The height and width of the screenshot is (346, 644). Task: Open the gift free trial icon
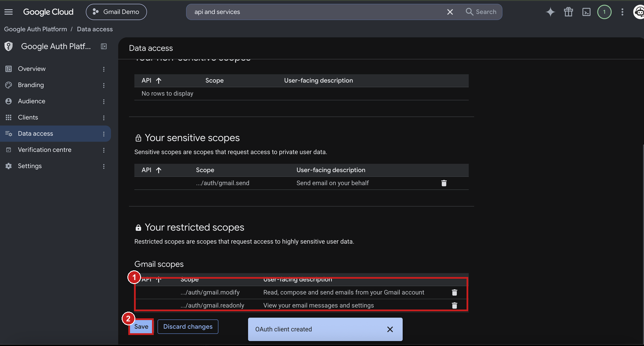568,12
